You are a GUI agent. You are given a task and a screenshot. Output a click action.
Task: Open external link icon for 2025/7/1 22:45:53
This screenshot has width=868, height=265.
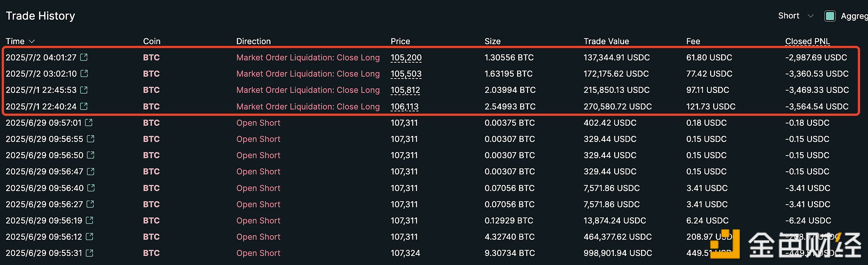pyautogui.click(x=84, y=90)
